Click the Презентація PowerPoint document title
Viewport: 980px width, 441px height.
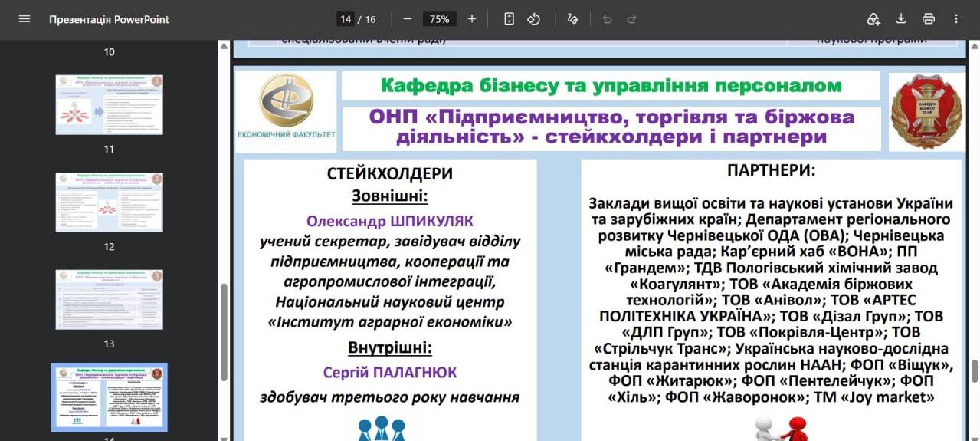tap(109, 19)
